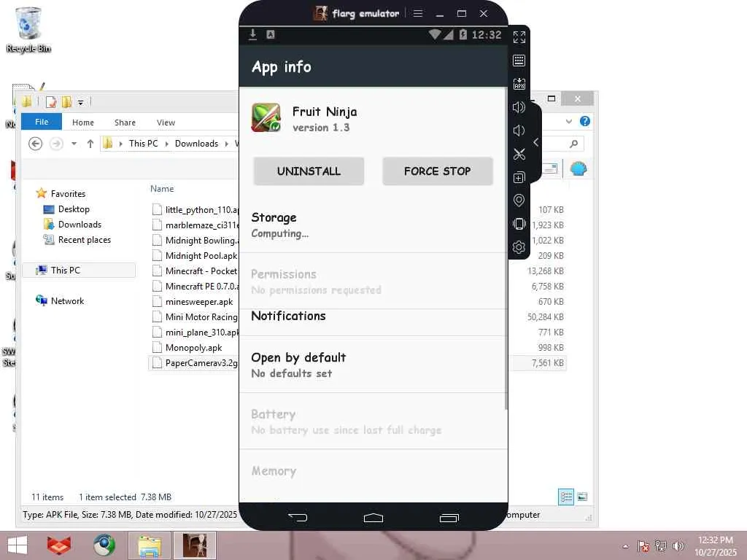
Task: Open flarg emulator hamburger menu
Action: click(418, 13)
